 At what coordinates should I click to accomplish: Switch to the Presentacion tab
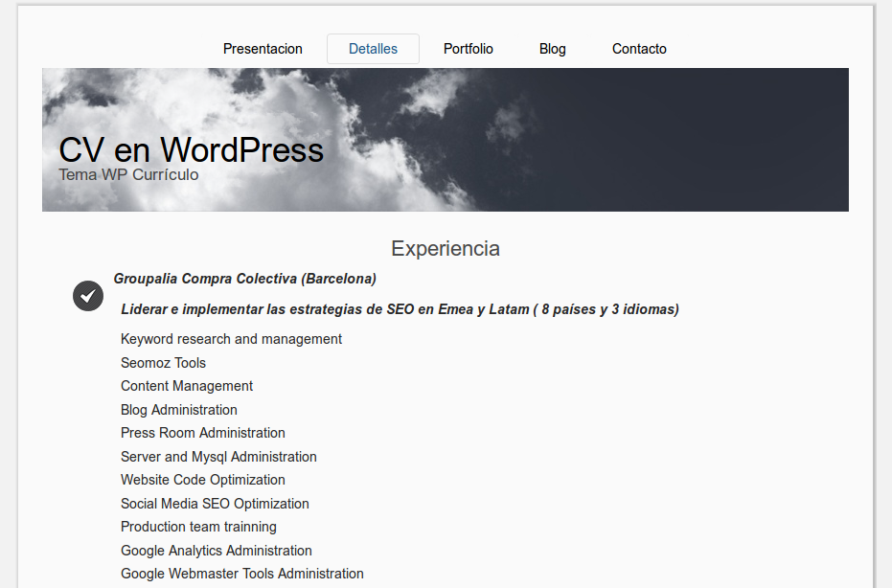[263, 48]
